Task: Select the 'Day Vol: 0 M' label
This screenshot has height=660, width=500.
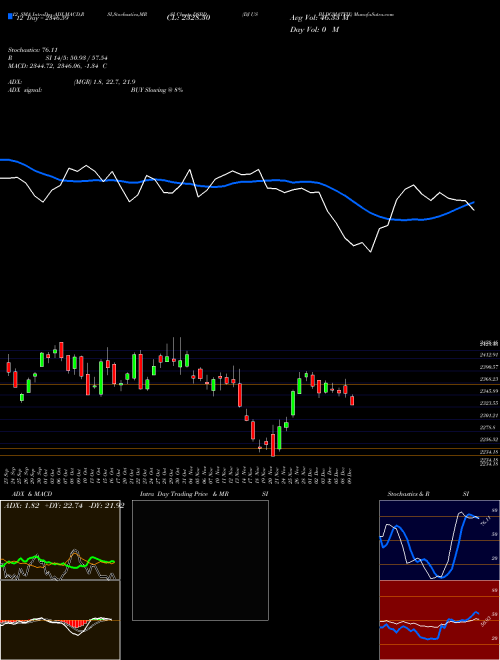Action: [314, 30]
